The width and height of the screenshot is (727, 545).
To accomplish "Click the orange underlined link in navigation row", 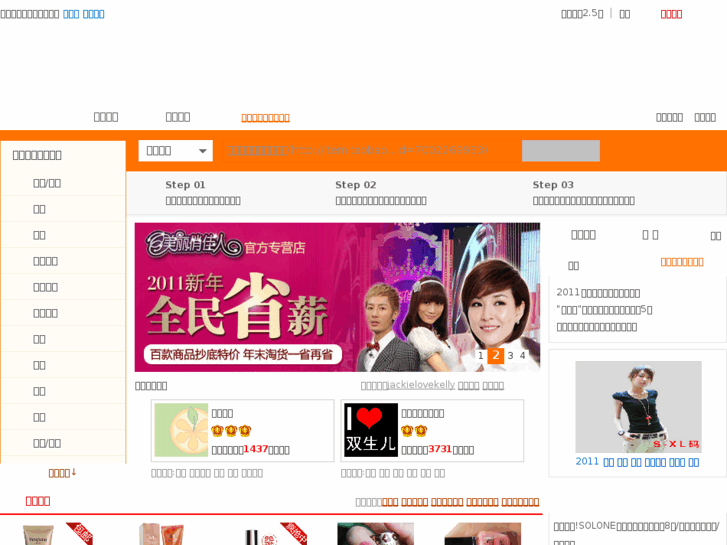I will (x=265, y=118).
